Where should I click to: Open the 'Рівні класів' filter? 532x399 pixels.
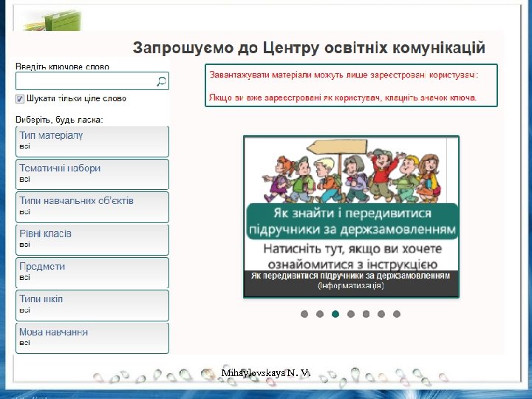[x=92, y=240]
